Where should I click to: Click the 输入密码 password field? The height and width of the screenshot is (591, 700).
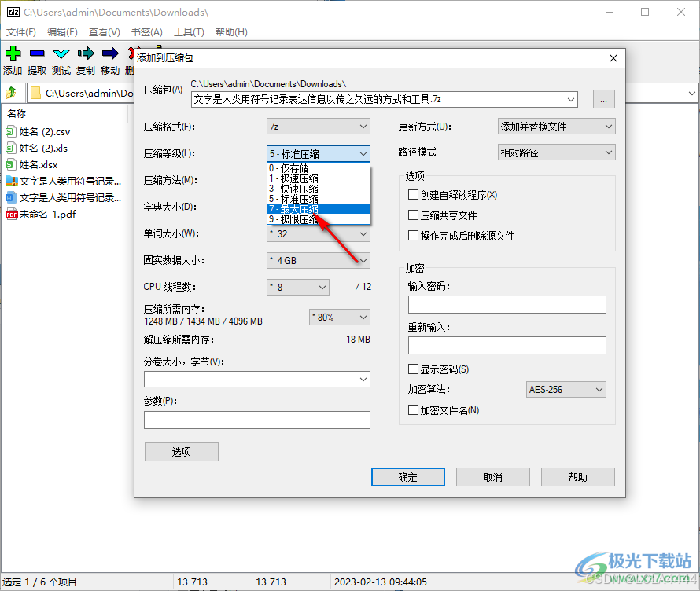pyautogui.click(x=507, y=304)
